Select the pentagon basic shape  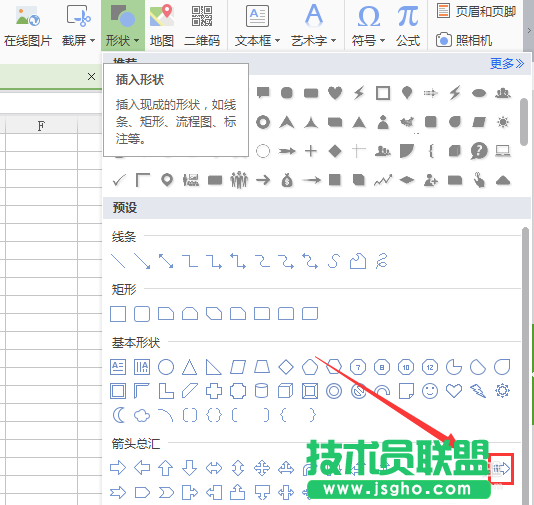[x=310, y=367]
